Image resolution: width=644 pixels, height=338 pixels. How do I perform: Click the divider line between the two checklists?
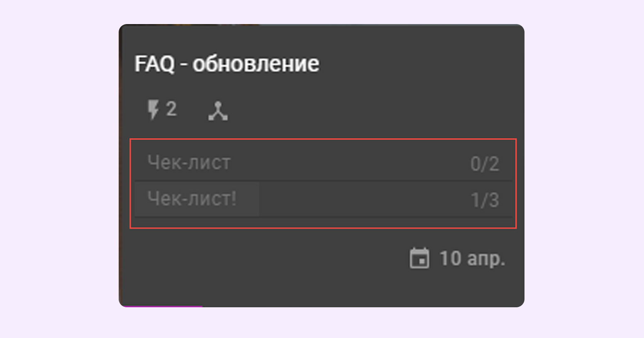tap(323, 181)
